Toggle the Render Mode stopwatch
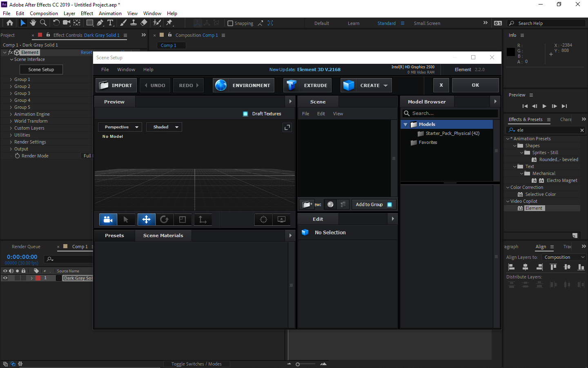Screen dimensions: 588x368 (x=18, y=156)
